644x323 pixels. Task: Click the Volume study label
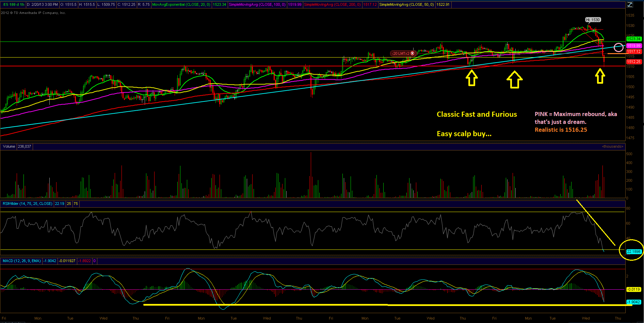[9, 146]
